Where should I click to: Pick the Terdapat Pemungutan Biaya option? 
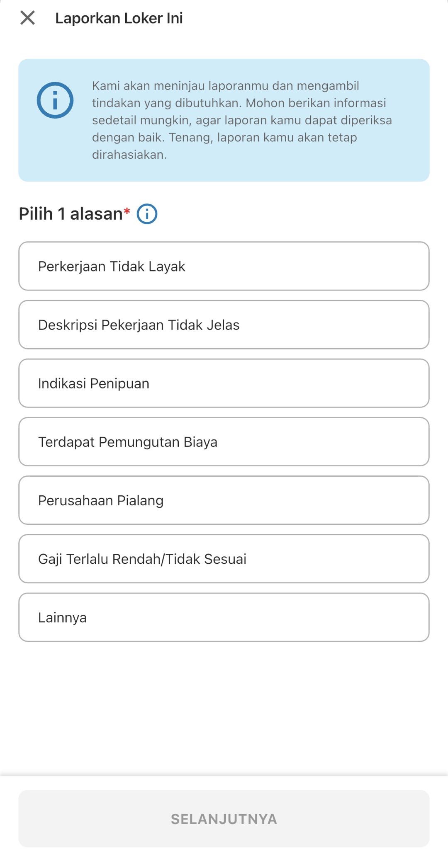(x=224, y=441)
